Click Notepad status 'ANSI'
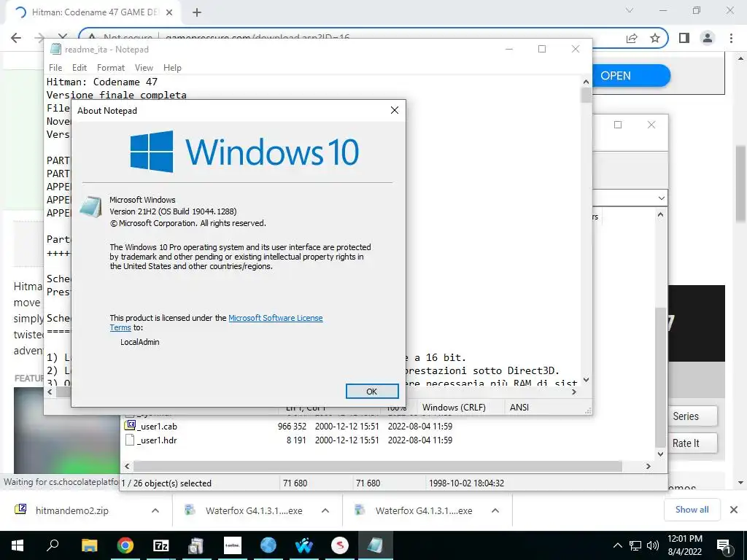This screenshot has height=560, width=747. click(x=519, y=408)
